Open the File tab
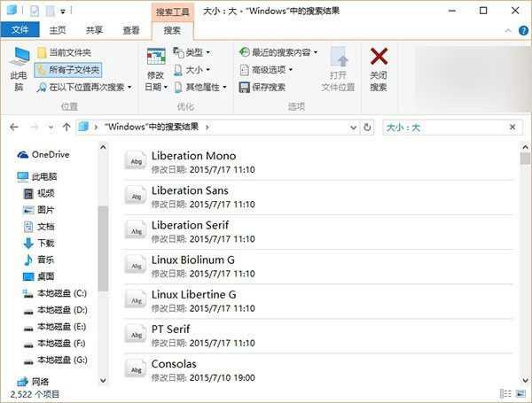 point(20,30)
